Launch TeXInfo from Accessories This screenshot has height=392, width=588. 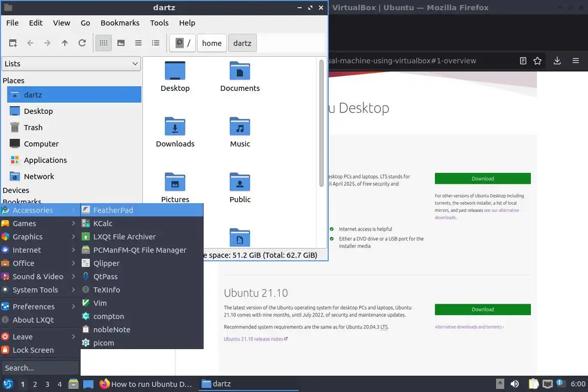pos(142,290)
